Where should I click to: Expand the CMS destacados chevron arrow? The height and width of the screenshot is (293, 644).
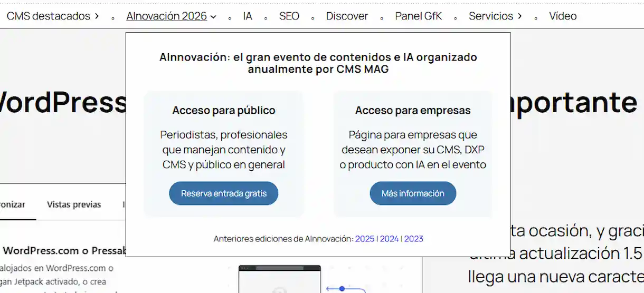[x=97, y=16]
